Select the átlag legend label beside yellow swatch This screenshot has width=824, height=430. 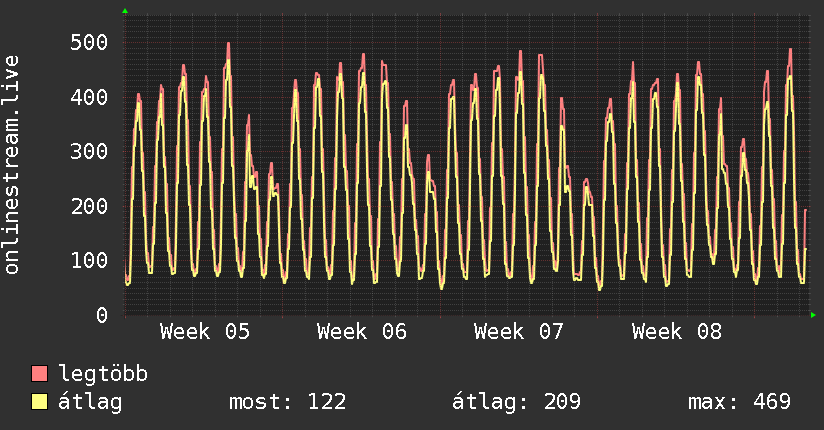(90, 402)
